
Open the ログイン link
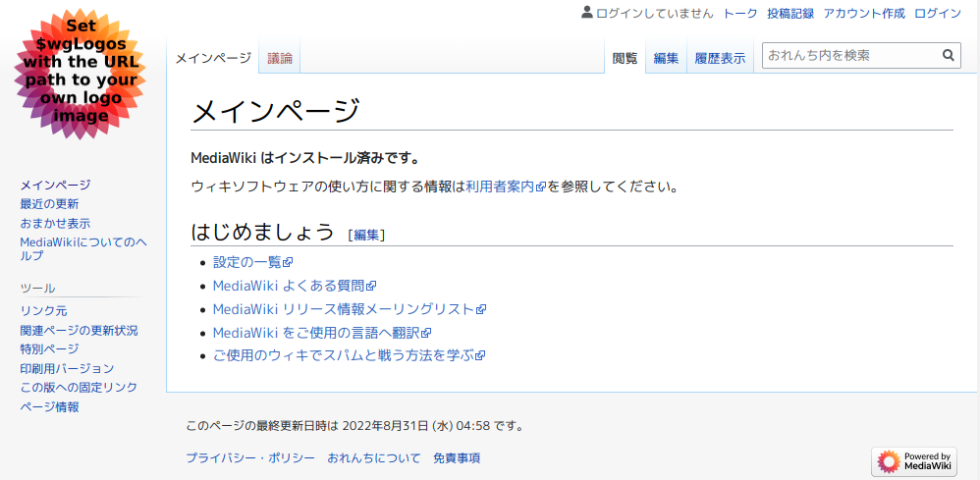point(938,14)
